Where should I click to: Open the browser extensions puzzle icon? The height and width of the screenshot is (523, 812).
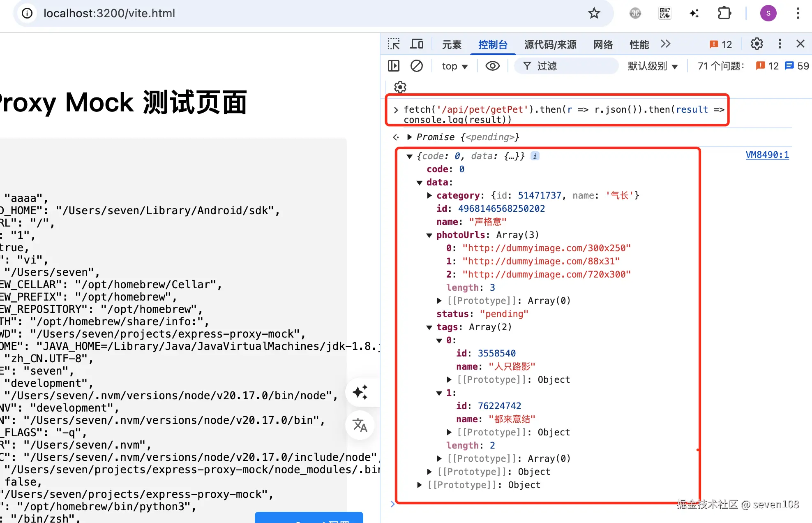(724, 13)
